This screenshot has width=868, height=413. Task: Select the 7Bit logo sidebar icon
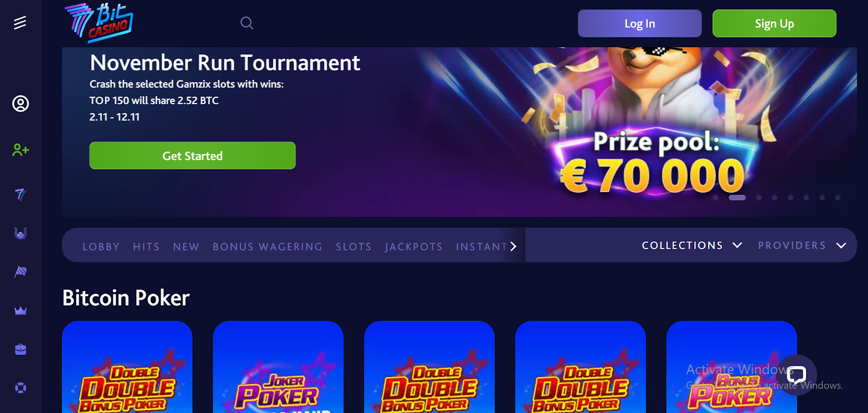21,194
